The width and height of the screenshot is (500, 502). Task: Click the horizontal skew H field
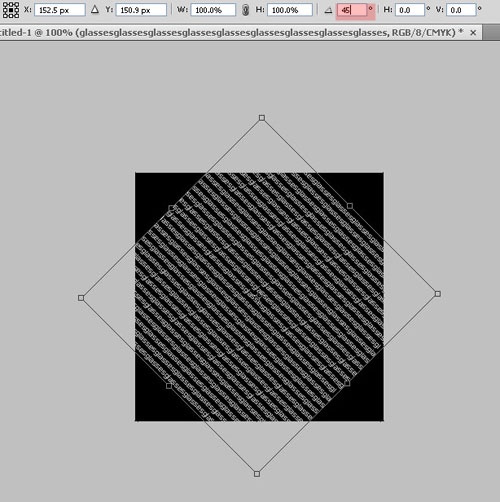[x=410, y=10]
